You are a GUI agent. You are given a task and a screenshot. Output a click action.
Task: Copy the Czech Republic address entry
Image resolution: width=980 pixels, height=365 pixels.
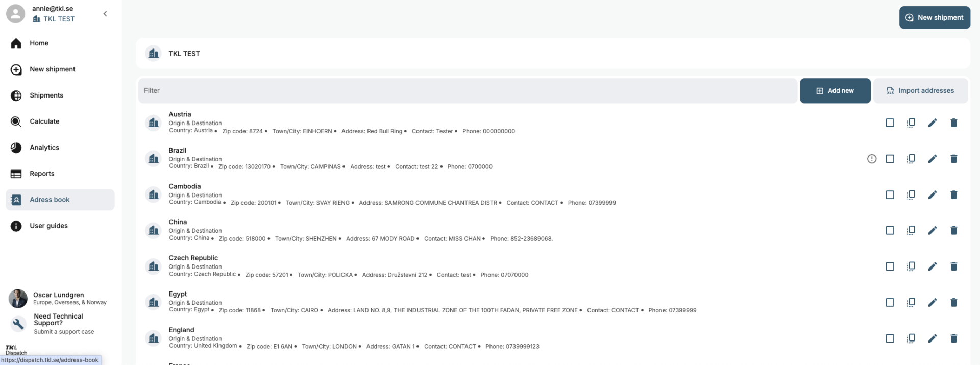click(911, 266)
